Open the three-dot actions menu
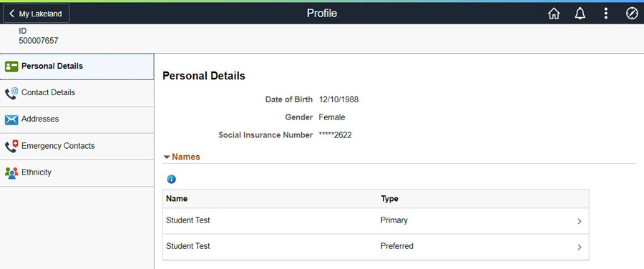The height and width of the screenshot is (269, 644). click(x=606, y=14)
